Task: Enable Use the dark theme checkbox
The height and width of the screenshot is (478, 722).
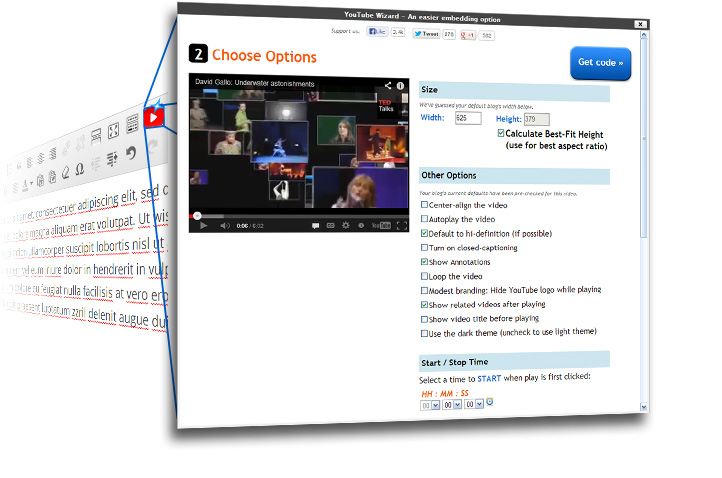Action: tap(425, 332)
